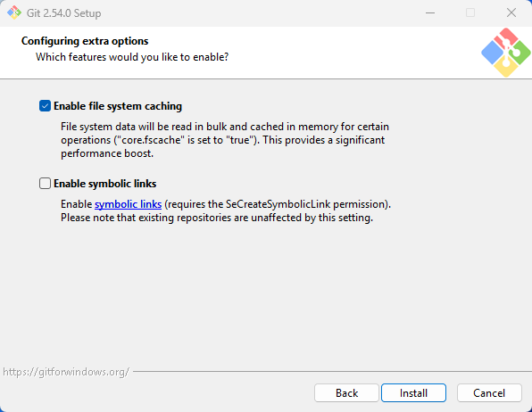Click the gitforwindows.org URL text
Image resolution: width=532 pixels, height=412 pixels.
click(x=66, y=372)
